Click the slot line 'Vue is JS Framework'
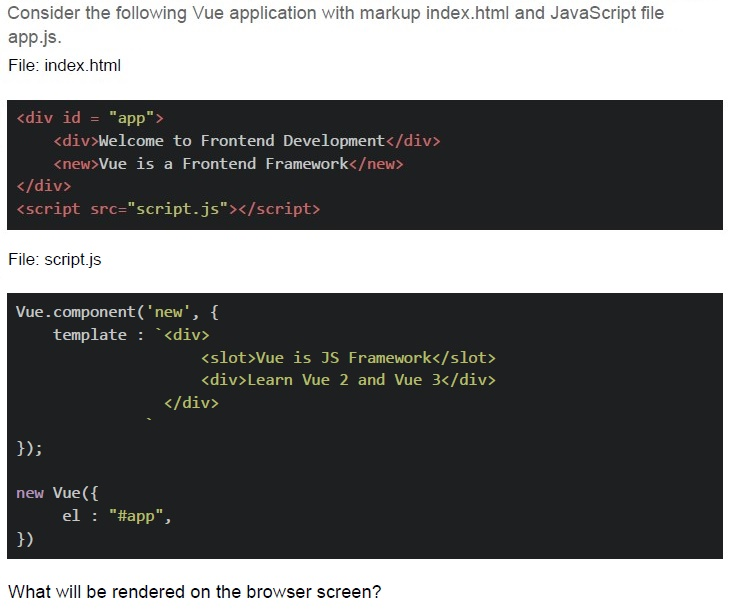 (x=348, y=358)
